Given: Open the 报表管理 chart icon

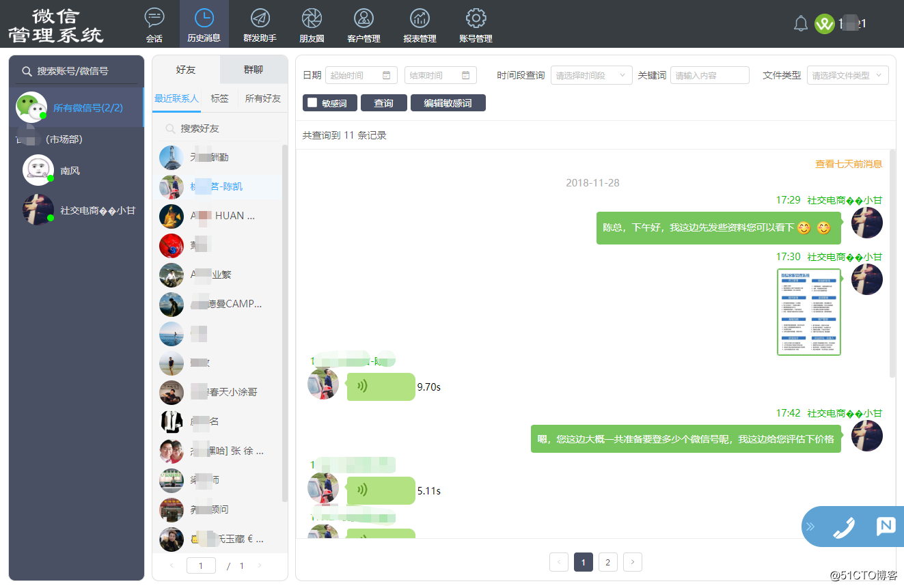Looking at the screenshot, I should point(420,18).
